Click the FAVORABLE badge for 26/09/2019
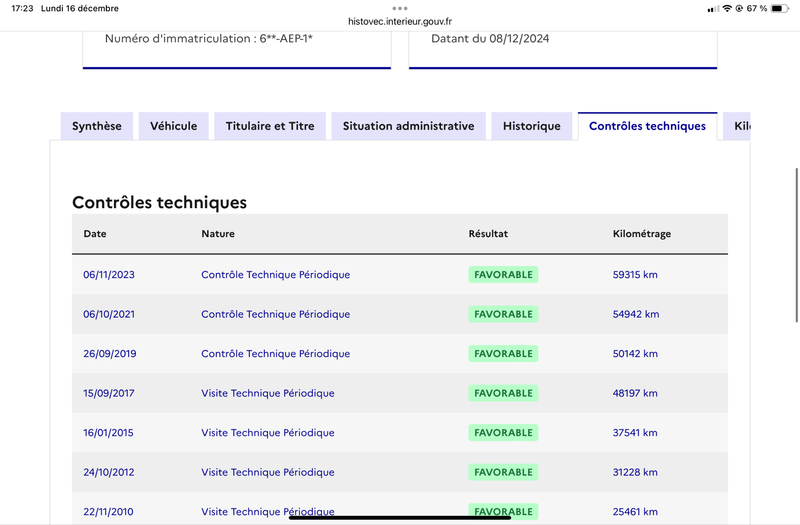This screenshot has width=800, height=525. pyautogui.click(x=503, y=354)
